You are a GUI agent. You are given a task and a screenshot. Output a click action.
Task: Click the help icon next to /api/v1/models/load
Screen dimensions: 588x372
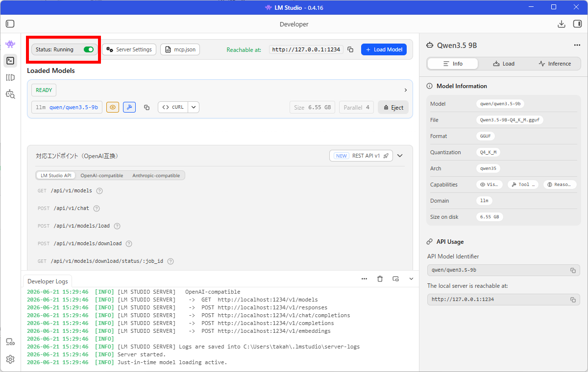(x=117, y=226)
